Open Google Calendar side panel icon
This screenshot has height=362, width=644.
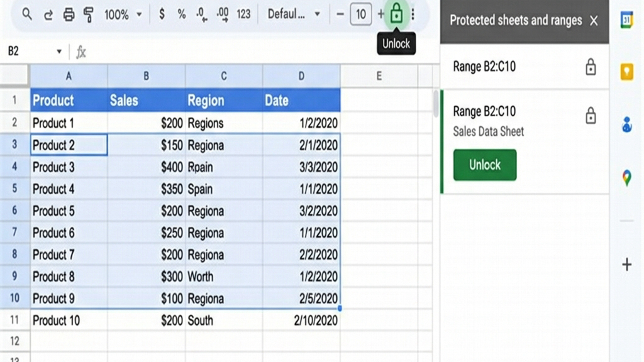tap(627, 20)
